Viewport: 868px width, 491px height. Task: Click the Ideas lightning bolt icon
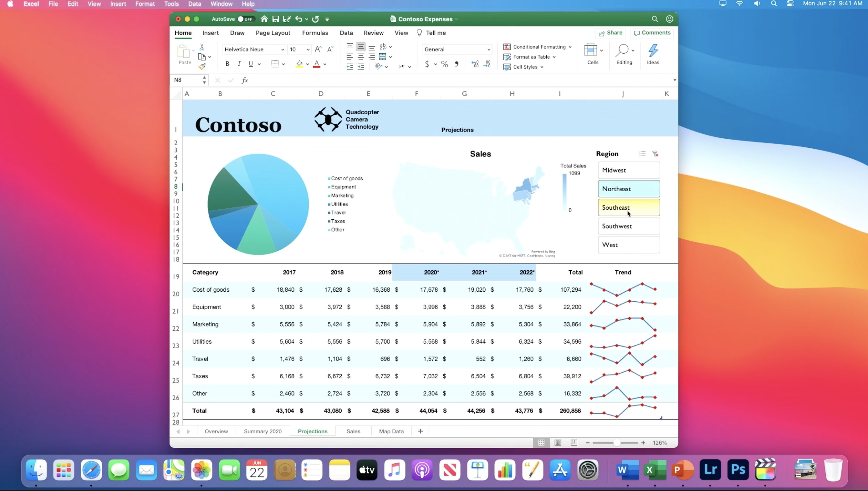pos(653,51)
